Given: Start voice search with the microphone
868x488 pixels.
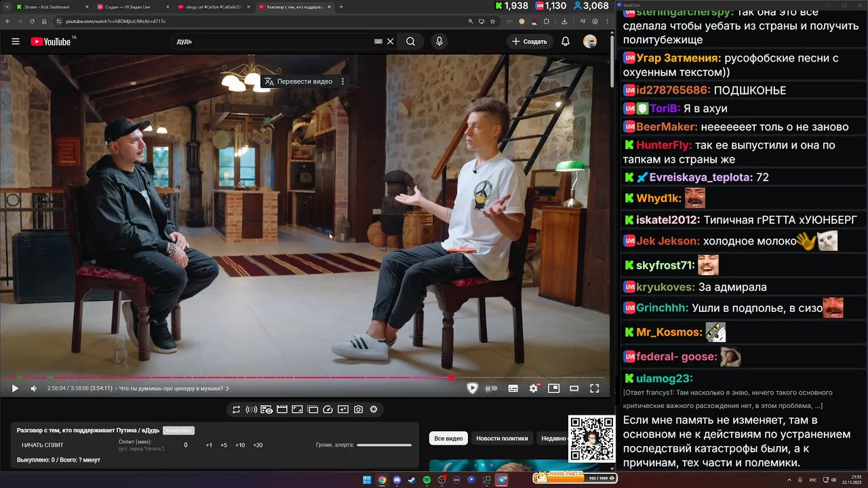Looking at the screenshot, I should 439,41.
